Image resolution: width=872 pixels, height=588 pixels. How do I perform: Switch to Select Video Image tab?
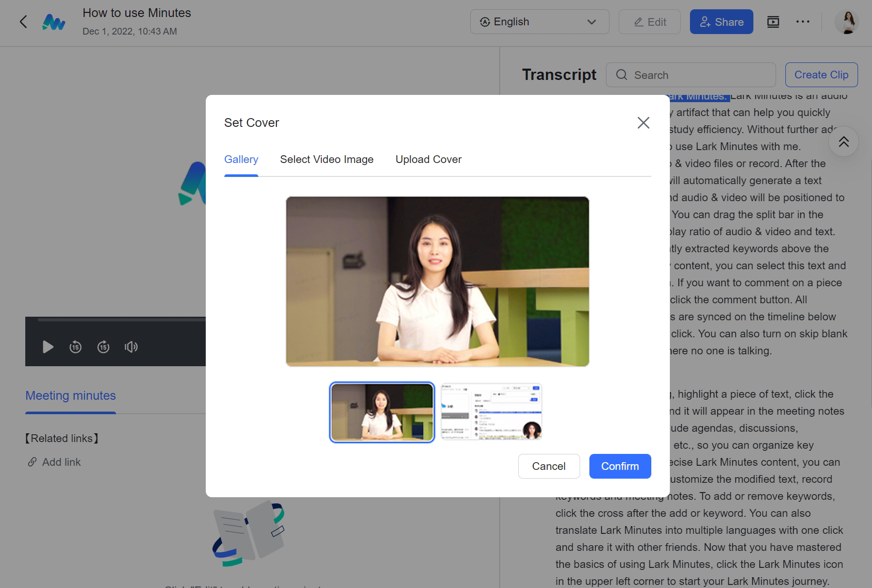coord(326,159)
